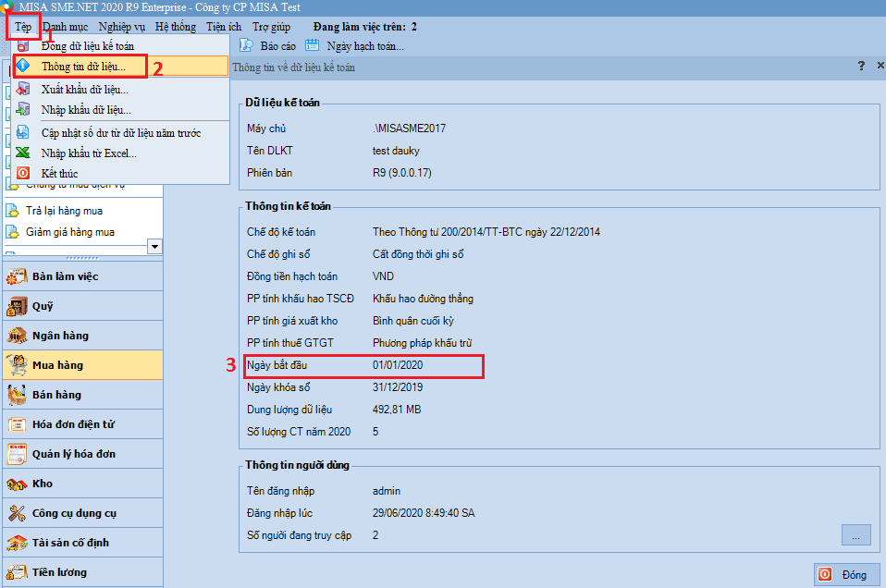Open the Hệ thống menu
The width and height of the screenshot is (886, 588).
(175, 27)
